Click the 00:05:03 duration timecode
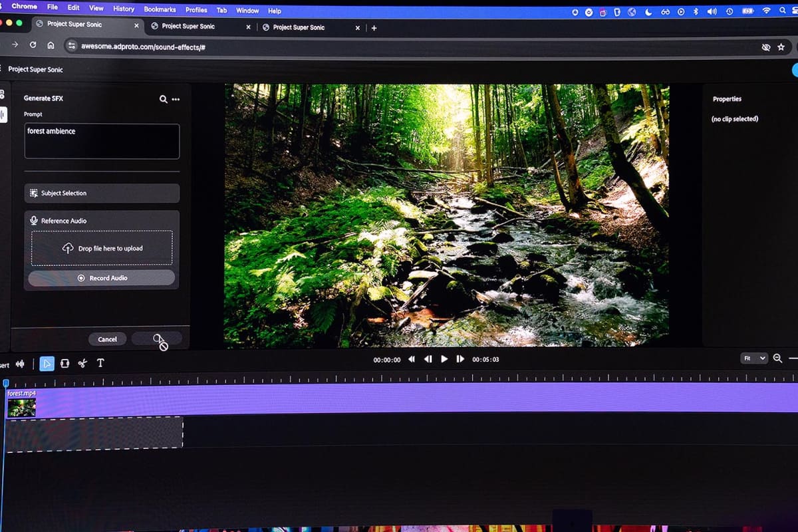Viewport: 798px width, 532px height. (485, 359)
